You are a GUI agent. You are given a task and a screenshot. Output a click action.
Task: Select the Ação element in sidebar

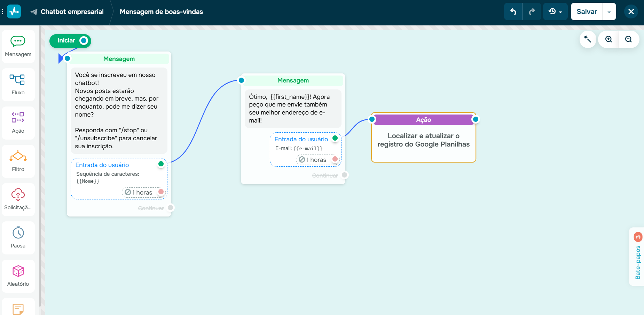click(18, 123)
